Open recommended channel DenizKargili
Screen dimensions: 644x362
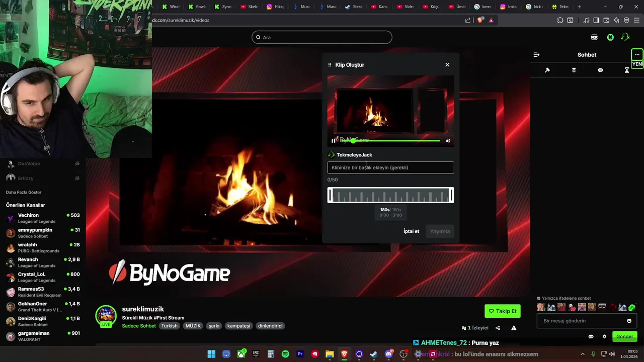pos(43,321)
